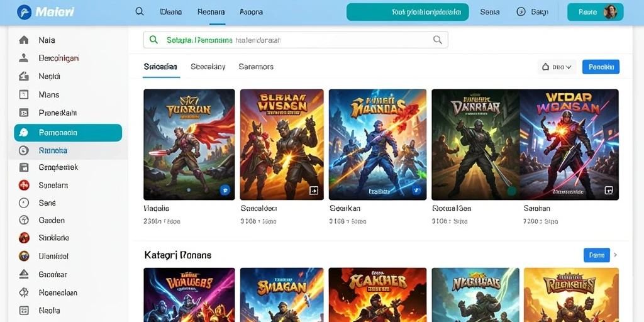Image resolution: width=644 pixels, height=322 pixels.
Task: Click the avatar icon beside Ulankidel
Action: [x=24, y=256]
